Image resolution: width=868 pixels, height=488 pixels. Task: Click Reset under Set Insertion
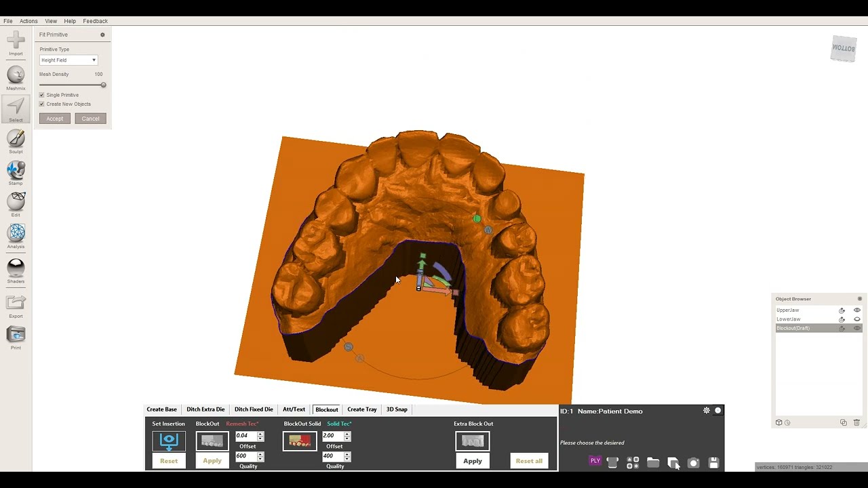pyautogui.click(x=169, y=461)
